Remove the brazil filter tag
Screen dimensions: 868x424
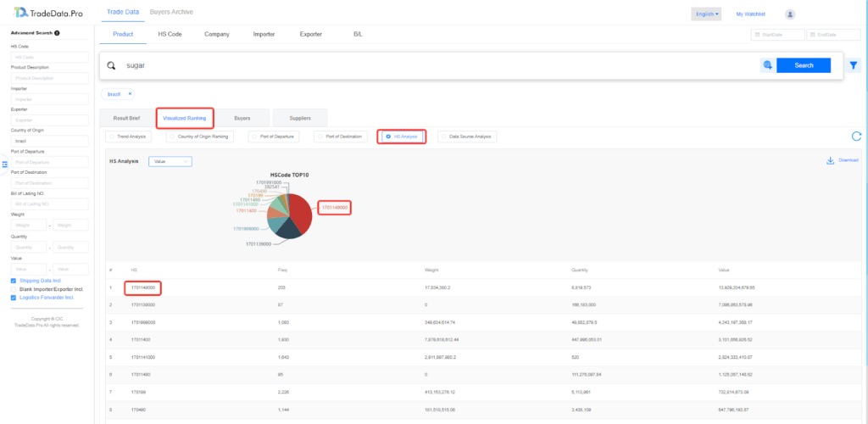coord(130,94)
